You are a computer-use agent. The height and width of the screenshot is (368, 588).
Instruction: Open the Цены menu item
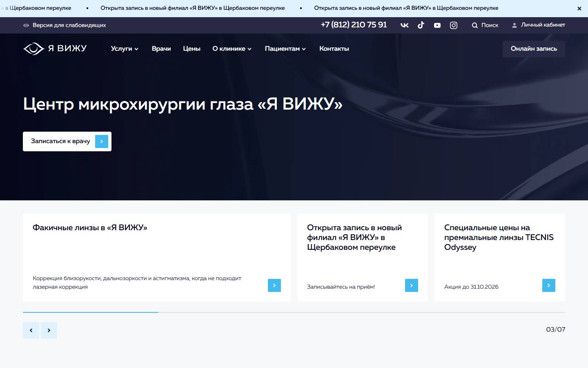(x=192, y=49)
